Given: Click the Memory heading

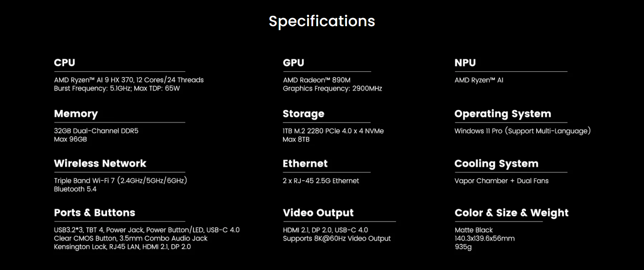Looking at the screenshot, I should [x=76, y=114].
